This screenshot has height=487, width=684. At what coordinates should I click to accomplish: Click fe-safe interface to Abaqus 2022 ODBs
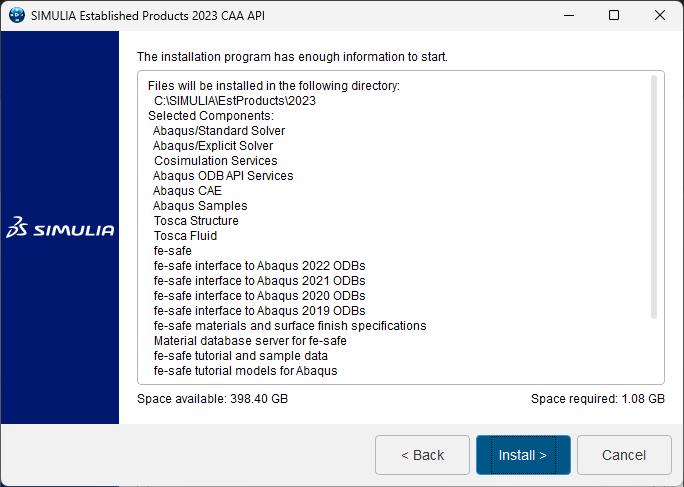(x=259, y=266)
